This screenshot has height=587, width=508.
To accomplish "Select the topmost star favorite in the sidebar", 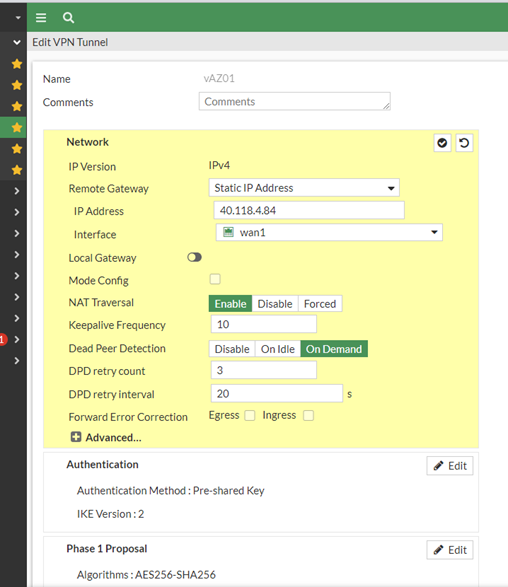I will [x=16, y=64].
